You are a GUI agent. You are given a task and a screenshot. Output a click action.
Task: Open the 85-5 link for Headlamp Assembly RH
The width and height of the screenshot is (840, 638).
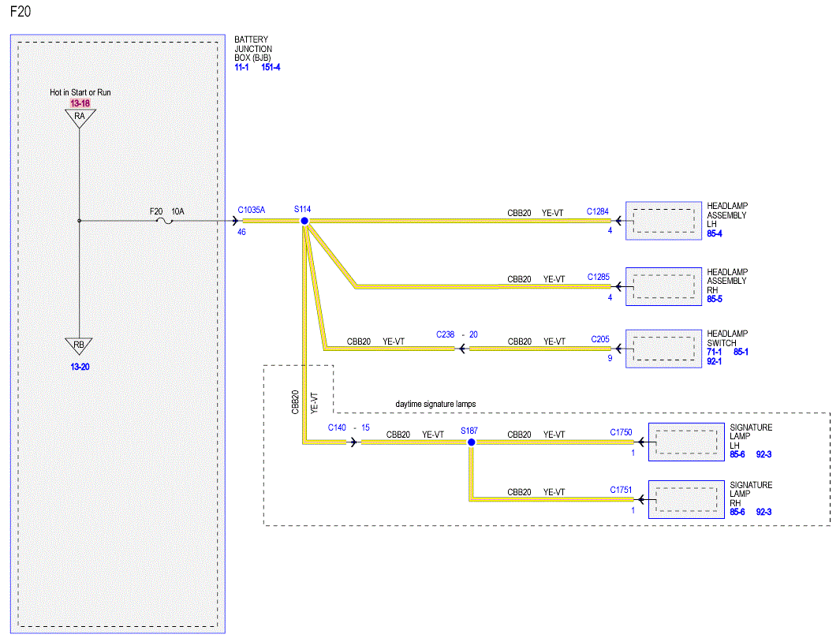(x=714, y=299)
